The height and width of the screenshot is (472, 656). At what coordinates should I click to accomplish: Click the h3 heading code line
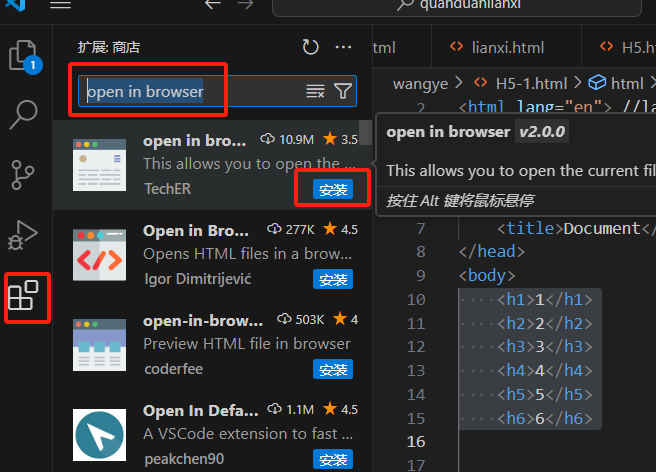(545, 347)
